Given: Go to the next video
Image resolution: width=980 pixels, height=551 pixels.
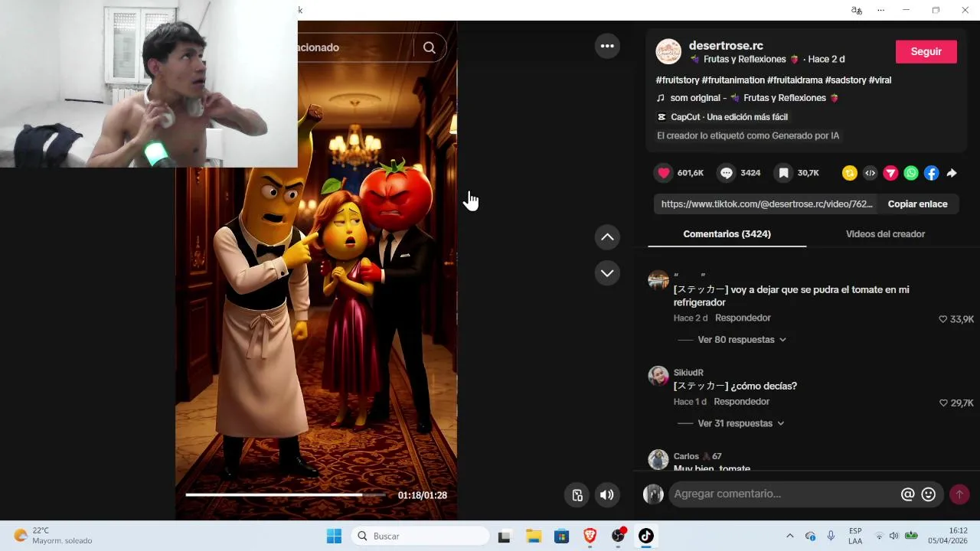Looking at the screenshot, I should point(607,273).
